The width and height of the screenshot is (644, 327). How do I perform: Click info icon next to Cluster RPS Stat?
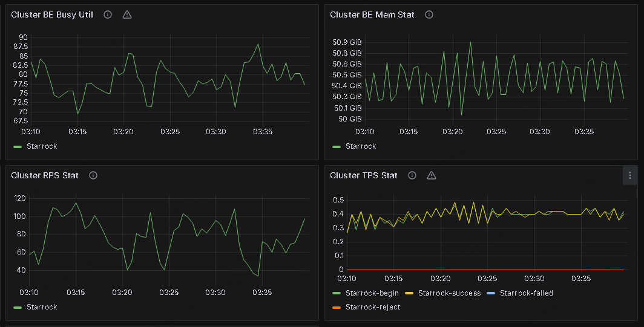(x=93, y=175)
